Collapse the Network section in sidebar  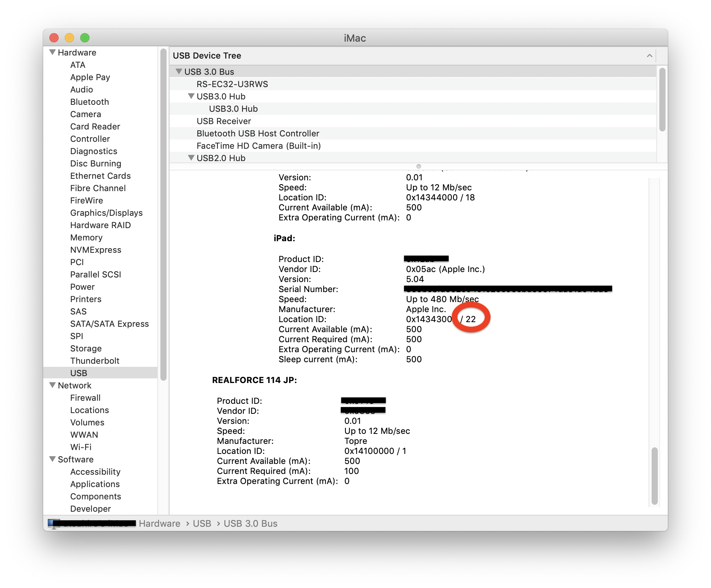[52, 385]
